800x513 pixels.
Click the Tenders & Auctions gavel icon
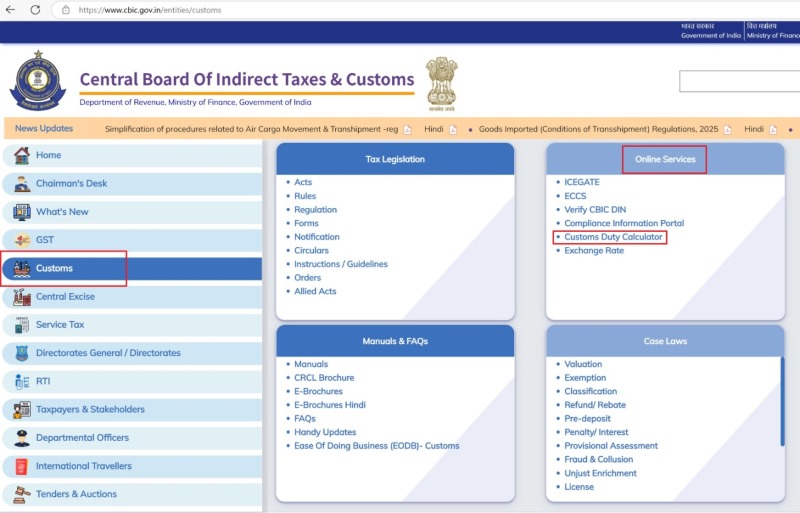click(x=21, y=494)
